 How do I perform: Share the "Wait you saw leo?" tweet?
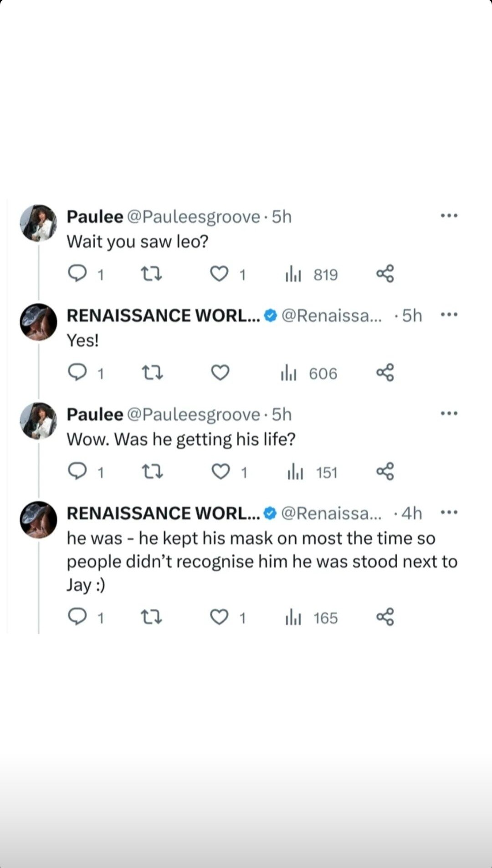385,274
